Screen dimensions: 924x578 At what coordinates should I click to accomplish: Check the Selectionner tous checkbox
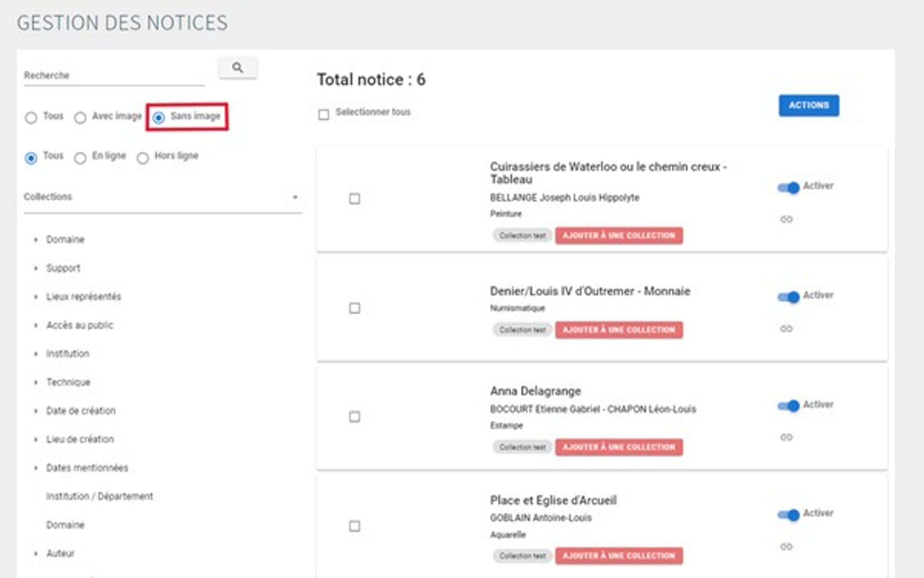(324, 114)
